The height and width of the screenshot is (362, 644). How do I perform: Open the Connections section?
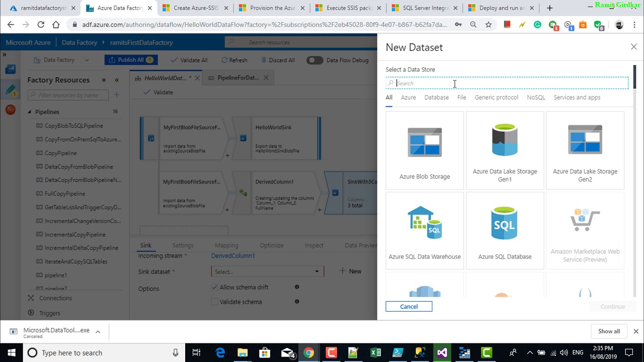tap(55, 298)
